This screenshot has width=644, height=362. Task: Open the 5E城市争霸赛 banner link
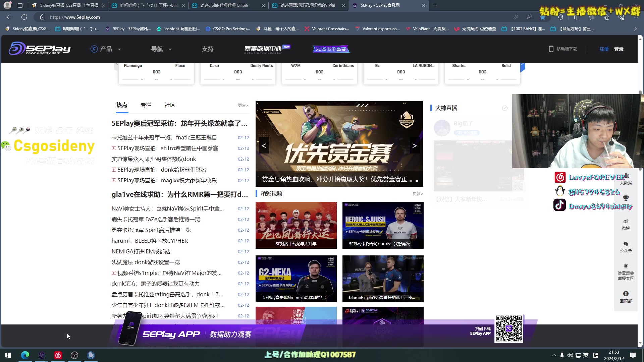pyautogui.click(x=331, y=49)
